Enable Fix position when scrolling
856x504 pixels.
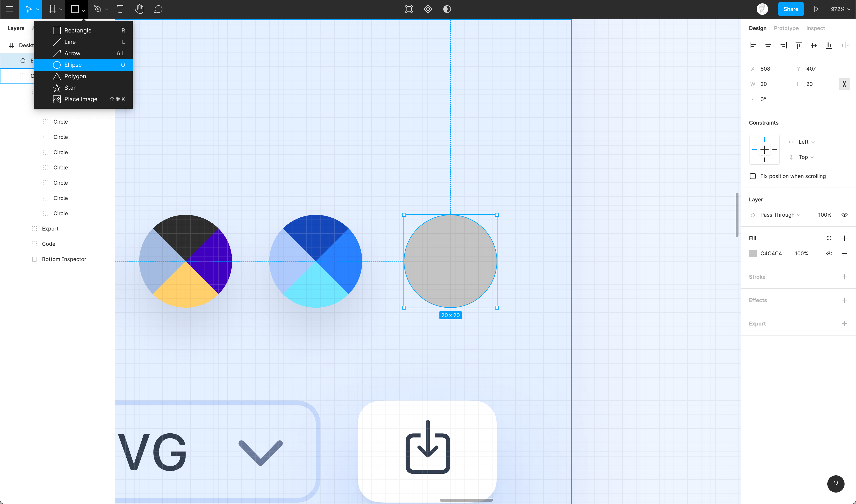click(753, 176)
